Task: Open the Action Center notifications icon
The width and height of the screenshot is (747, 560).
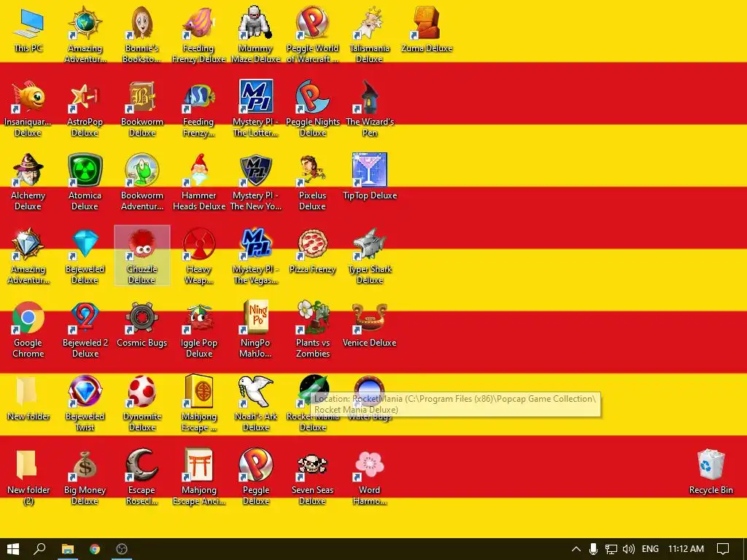Action: click(x=723, y=549)
